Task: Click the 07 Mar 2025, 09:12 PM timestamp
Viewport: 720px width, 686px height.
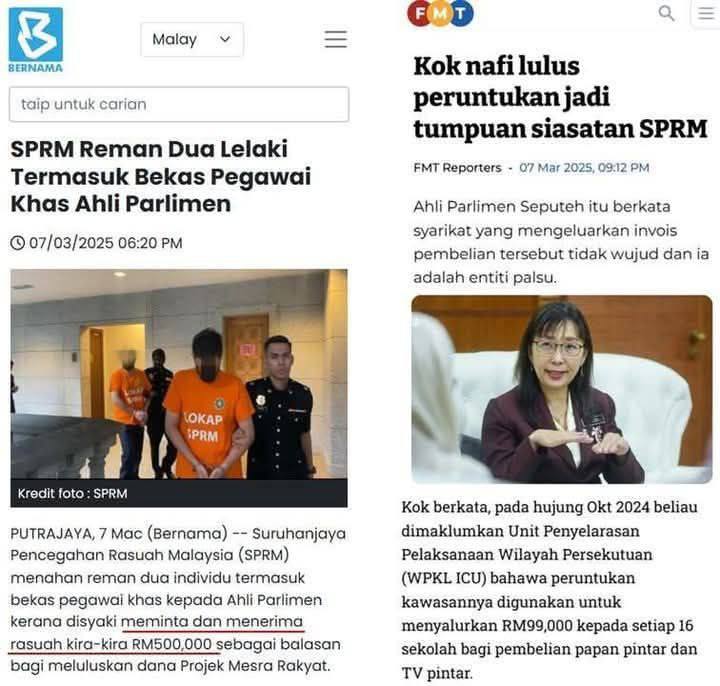Action: pyautogui.click(x=584, y=168)
